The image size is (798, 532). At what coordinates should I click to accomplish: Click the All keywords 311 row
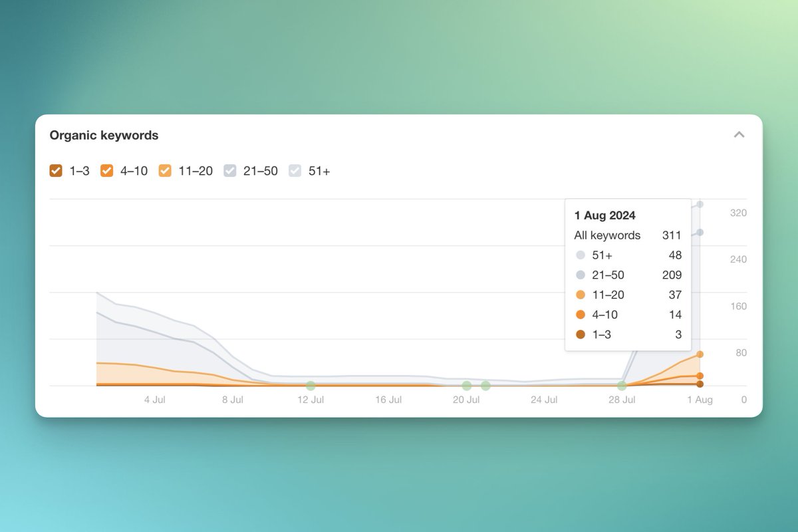[x=628, y=235]
